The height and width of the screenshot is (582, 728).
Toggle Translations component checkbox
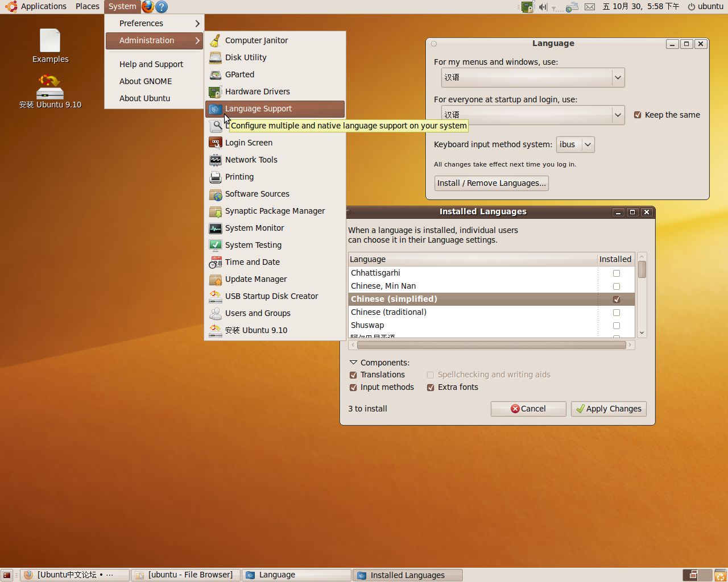(x=353, y=375)
